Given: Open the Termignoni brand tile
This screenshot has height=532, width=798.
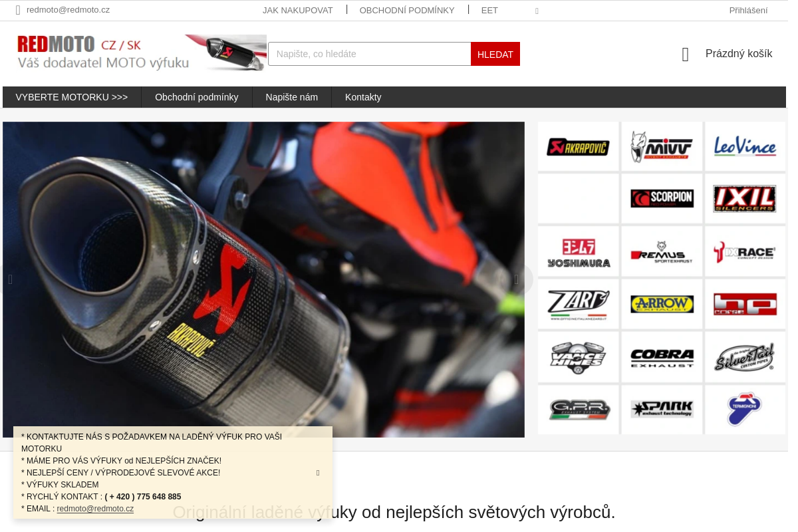Looking at the screenshot, I should click(x=745, y=409).
